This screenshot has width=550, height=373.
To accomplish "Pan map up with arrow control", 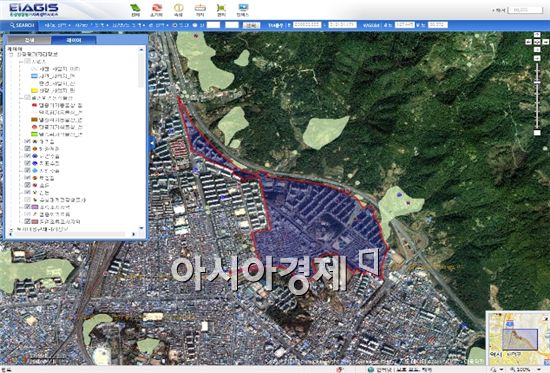I will [537, 35].
